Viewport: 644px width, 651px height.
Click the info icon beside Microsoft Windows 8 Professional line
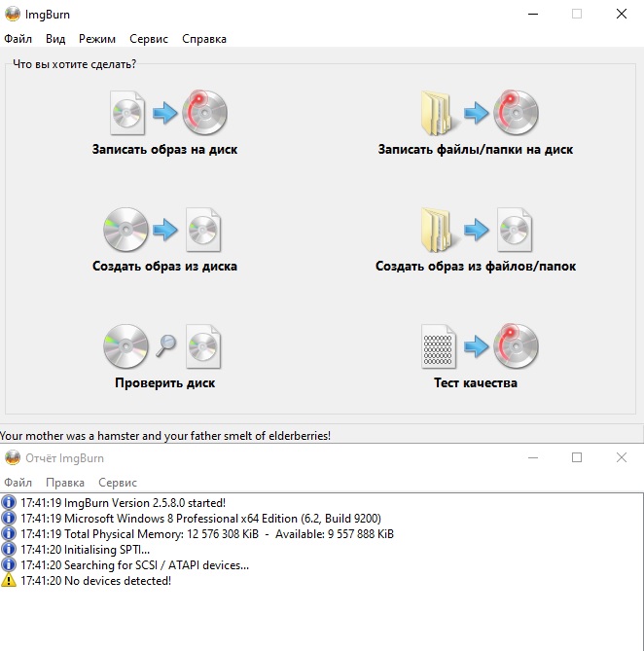click(9, 518)
